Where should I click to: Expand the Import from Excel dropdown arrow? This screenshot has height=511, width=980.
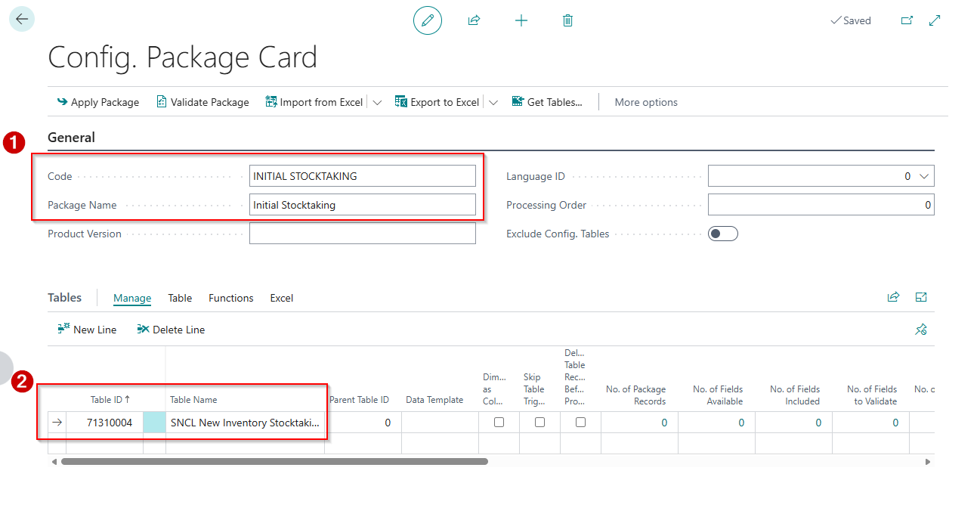[x=377, y=102]
